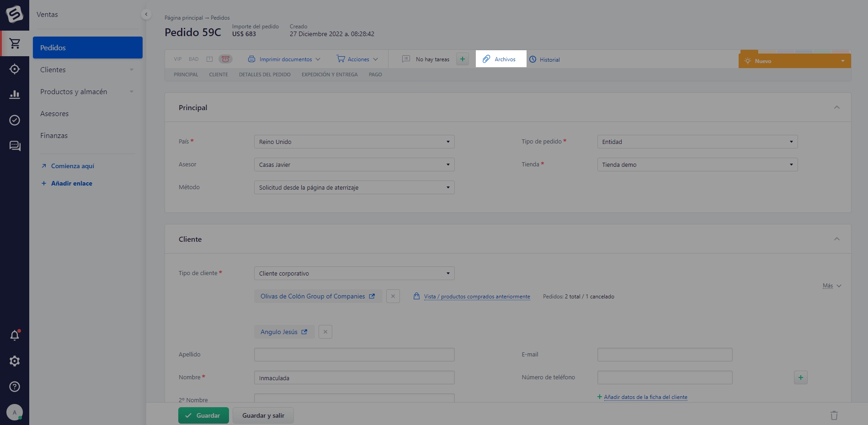
Task: Open the País dropdown showing Reino Unido
Action: pyautogui.click(x=354, y=142)
